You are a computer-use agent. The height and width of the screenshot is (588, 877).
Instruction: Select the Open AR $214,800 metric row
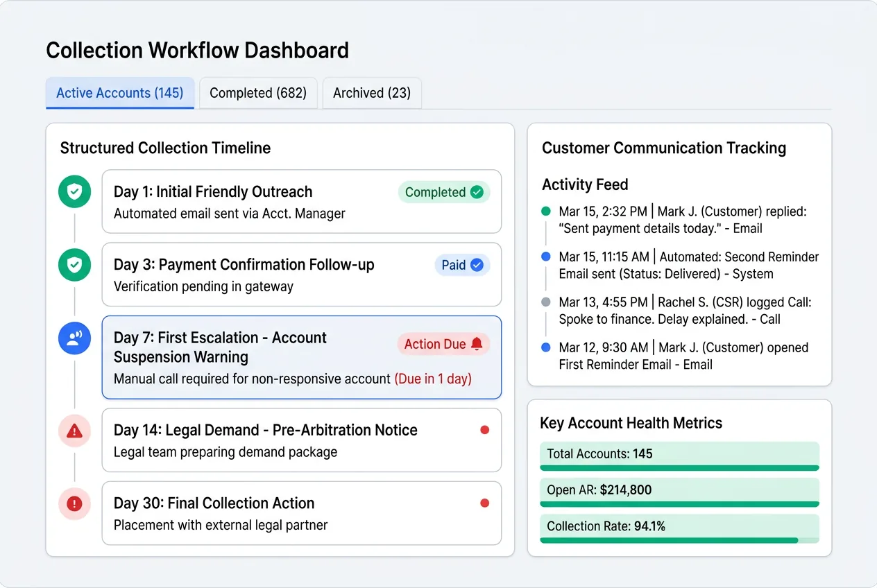coord(679,490)
